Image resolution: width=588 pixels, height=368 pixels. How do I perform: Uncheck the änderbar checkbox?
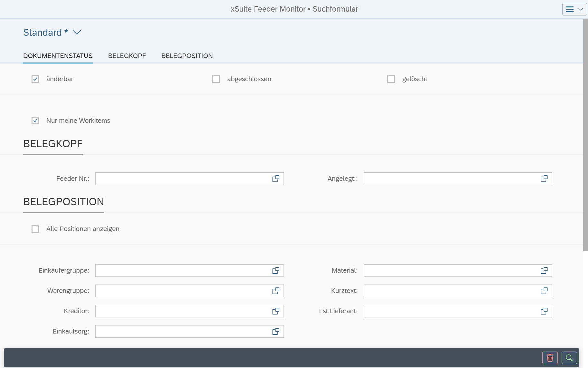(35, 79)
